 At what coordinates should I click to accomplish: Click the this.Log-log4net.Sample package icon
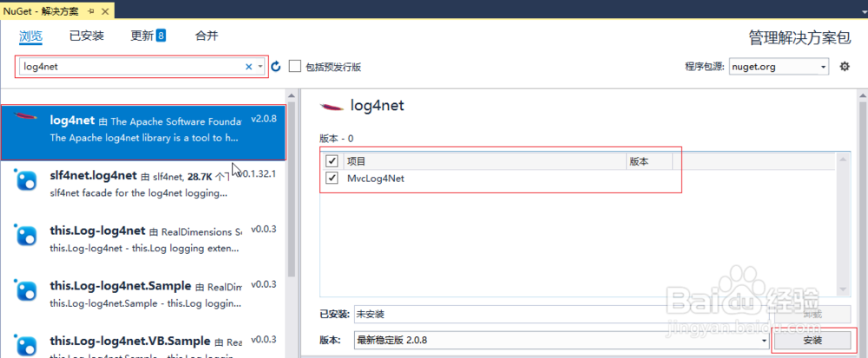click(x=26, y=290)
